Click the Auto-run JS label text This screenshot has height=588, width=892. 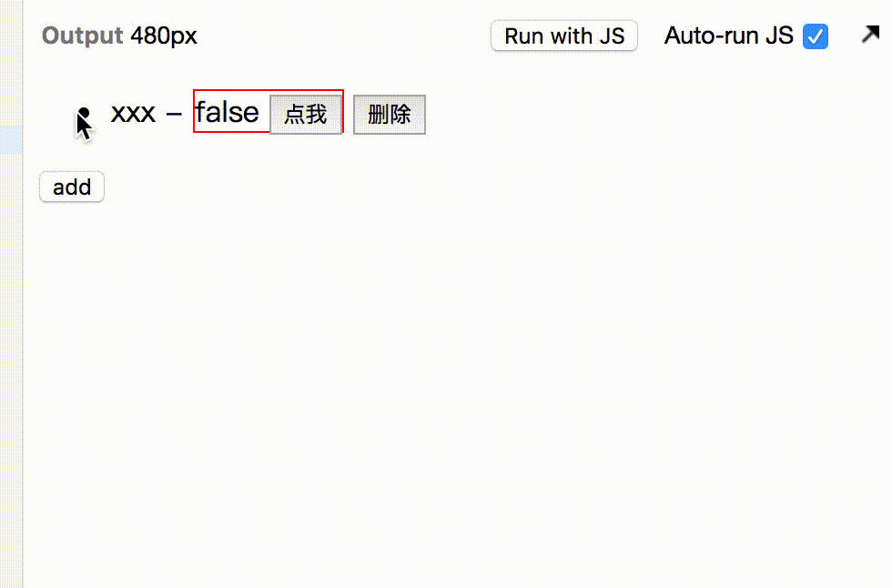coord(729,35)
